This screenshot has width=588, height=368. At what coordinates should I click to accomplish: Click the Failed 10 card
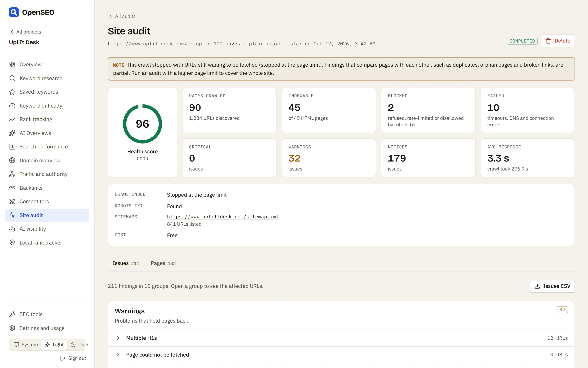[x=528, y=110]
